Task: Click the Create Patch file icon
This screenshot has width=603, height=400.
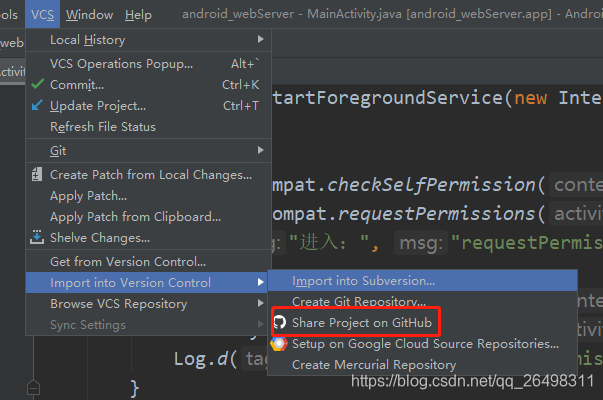Action: (x=37, y=174)
